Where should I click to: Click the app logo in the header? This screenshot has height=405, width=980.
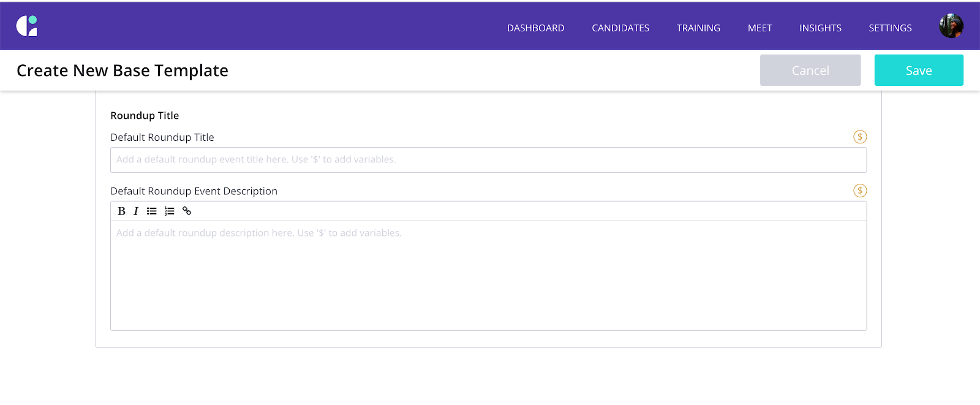tap(26, 26)
